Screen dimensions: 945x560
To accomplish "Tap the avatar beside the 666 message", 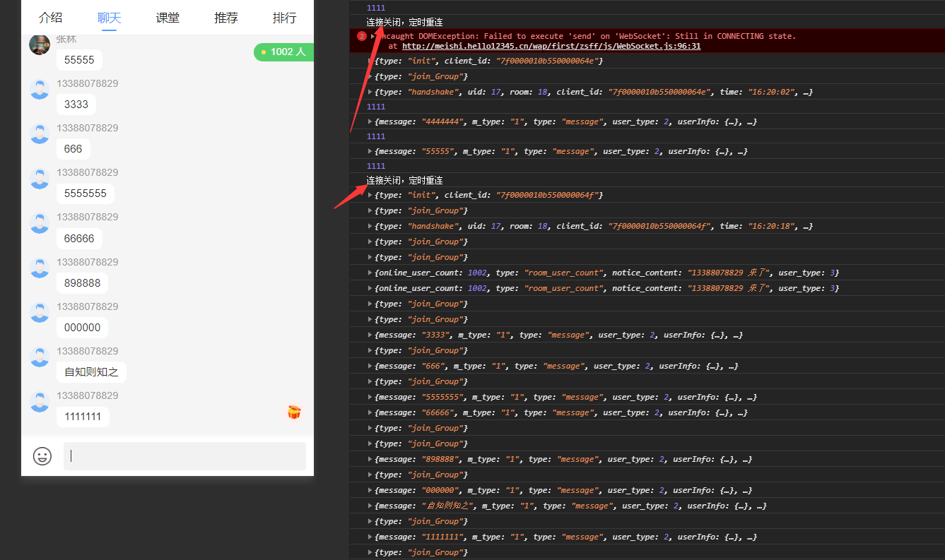I will pyautogui.click(x=40, y=133).
